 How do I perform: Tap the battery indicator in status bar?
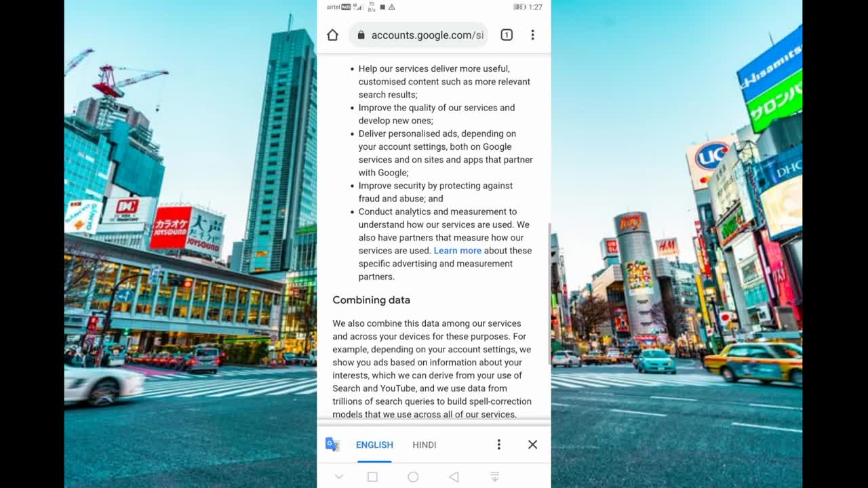tap(519, 7)
